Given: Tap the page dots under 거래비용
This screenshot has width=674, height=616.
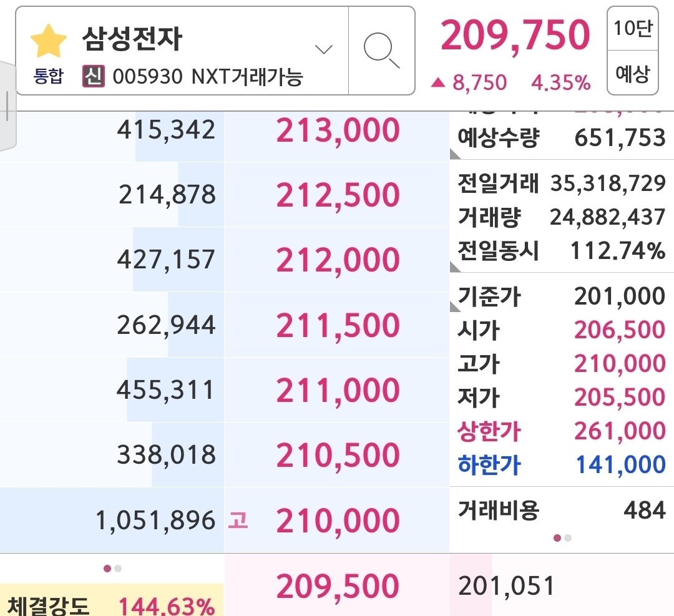Looking at the screenshot, I should point(562,537).
